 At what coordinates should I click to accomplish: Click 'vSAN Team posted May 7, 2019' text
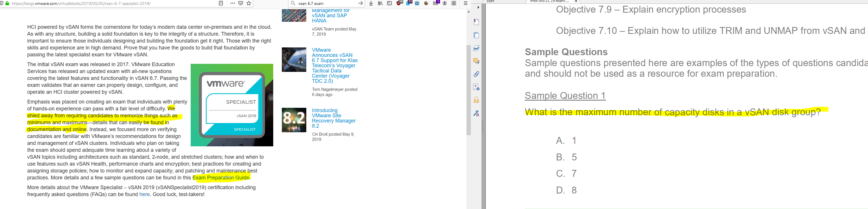point(334,32)
